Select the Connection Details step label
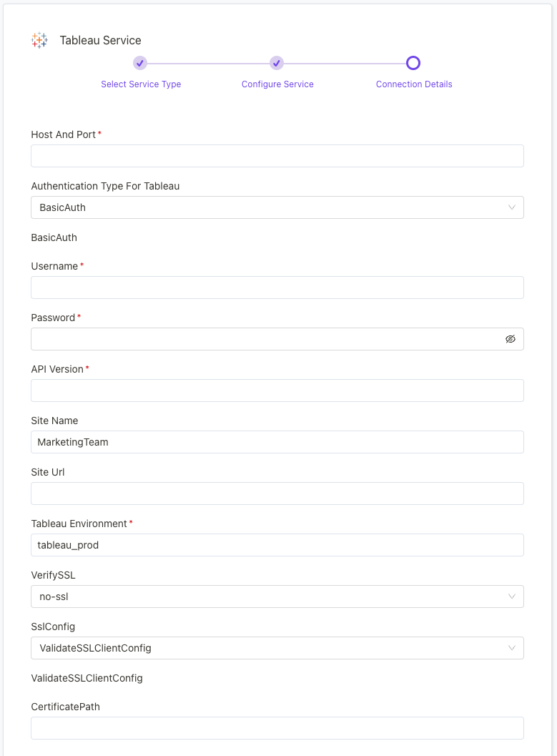Screen dimensions: 557x756 click(414, 84)
